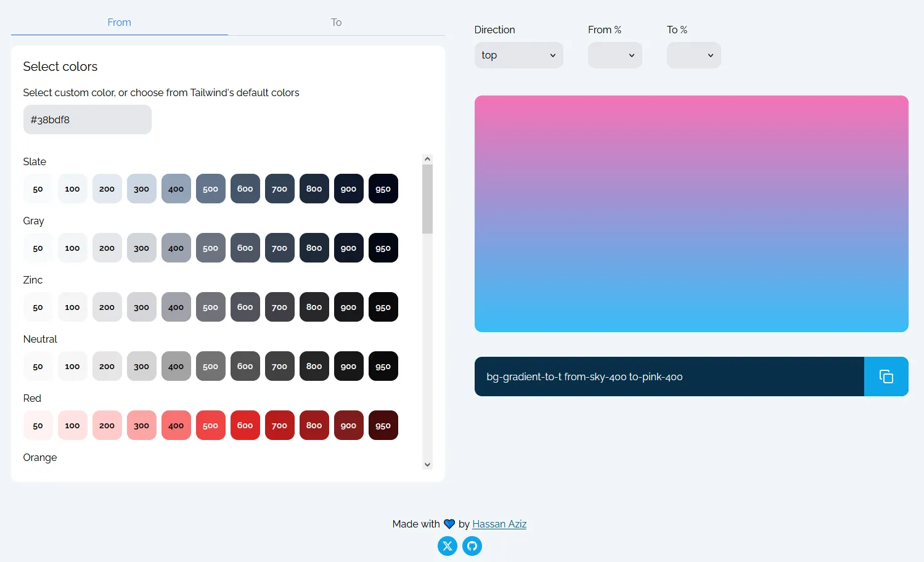
Task: Focus the custom hex color input
Action: click(87, 120)
